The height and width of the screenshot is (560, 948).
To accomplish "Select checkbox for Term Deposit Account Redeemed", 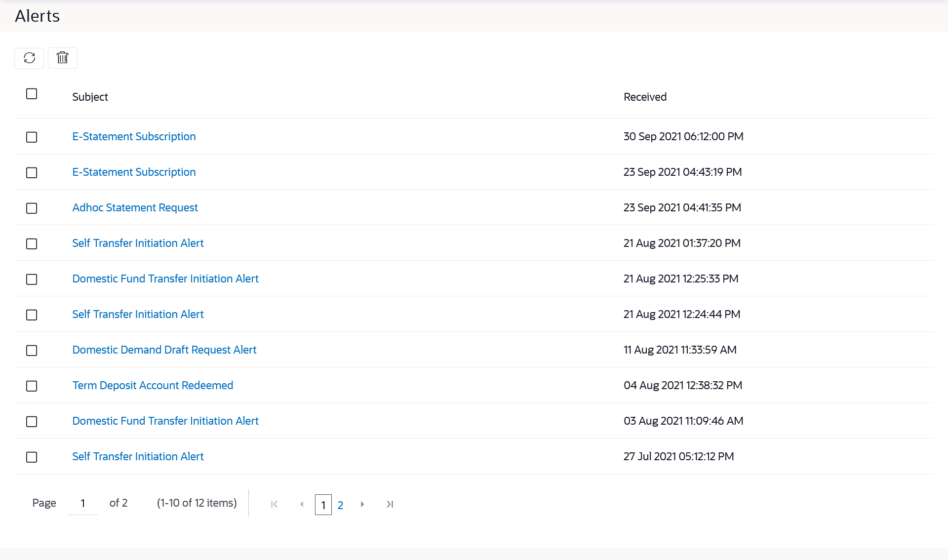I will (x=32, y=386).
